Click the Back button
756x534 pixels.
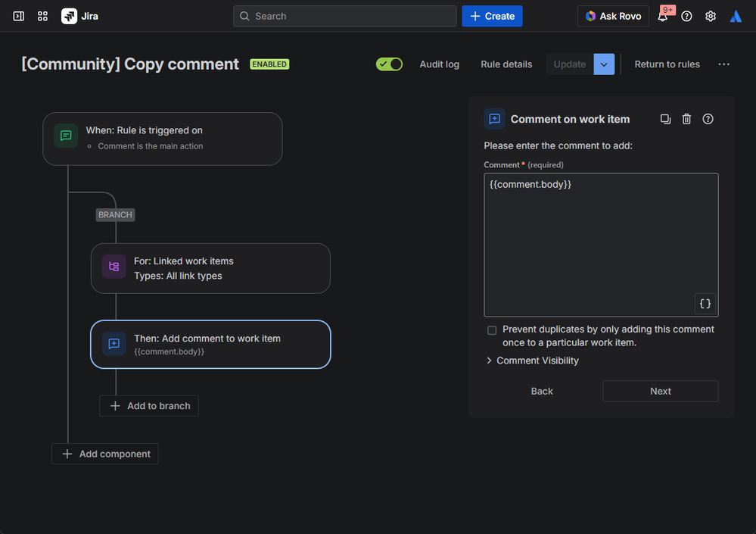pos(542,391)
